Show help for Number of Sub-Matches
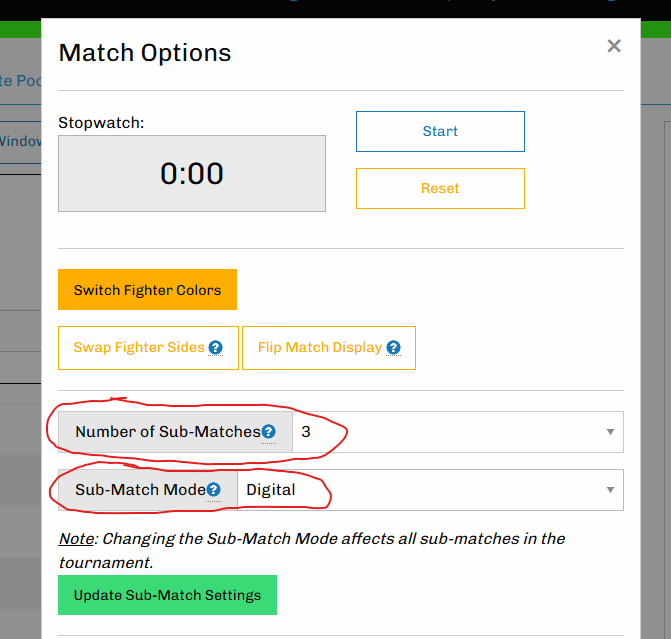 coord(268,432)
